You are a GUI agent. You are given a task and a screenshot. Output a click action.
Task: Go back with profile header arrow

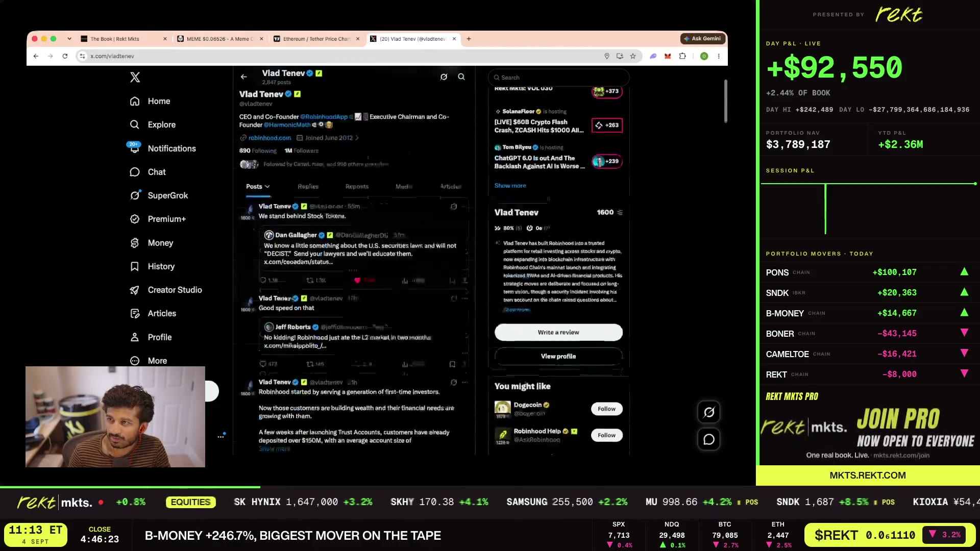[x=243, y=77]
